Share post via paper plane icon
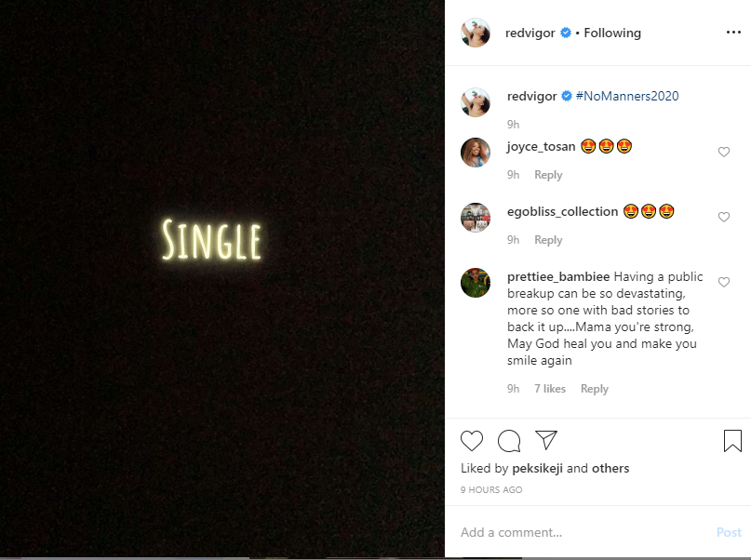 coord(546,440)
